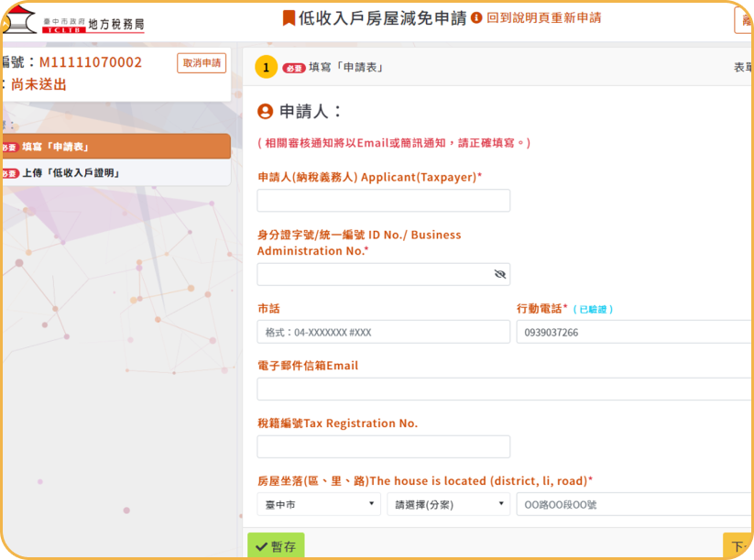
Task: Select the 行動電話 mobile number field
Action: point(634,332)
